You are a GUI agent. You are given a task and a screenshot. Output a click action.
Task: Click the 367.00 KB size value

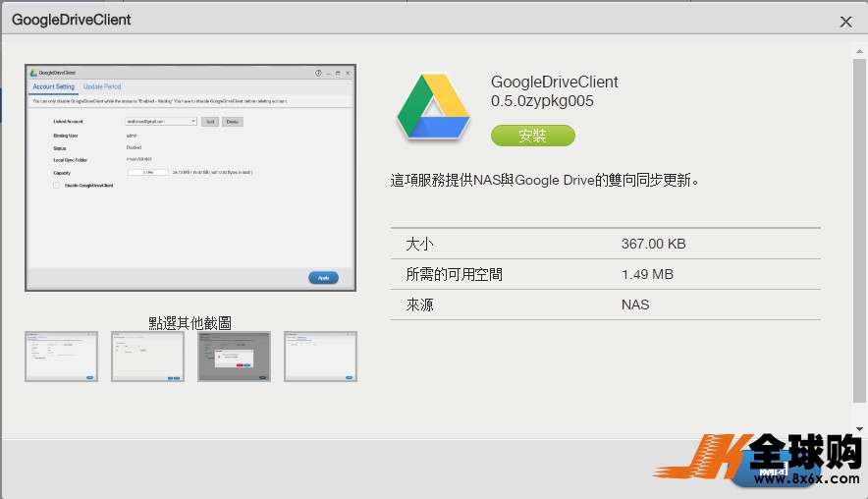(x=653, y=244)
